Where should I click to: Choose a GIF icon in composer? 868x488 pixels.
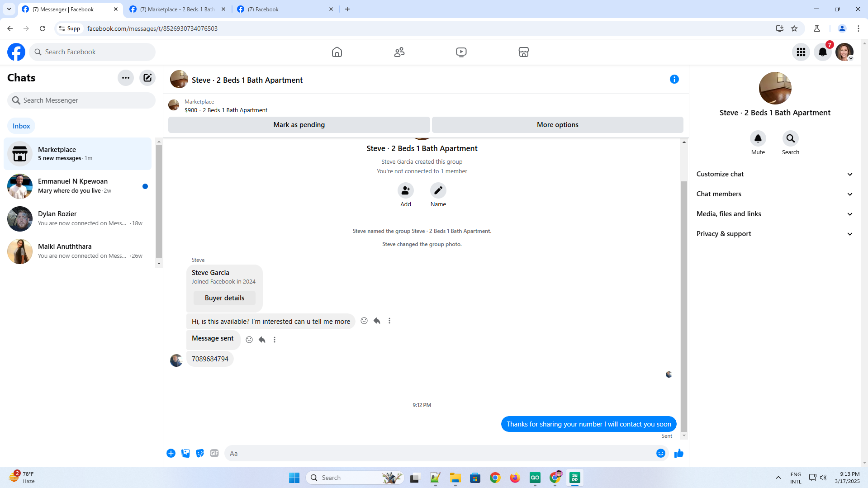click(214, 453)
